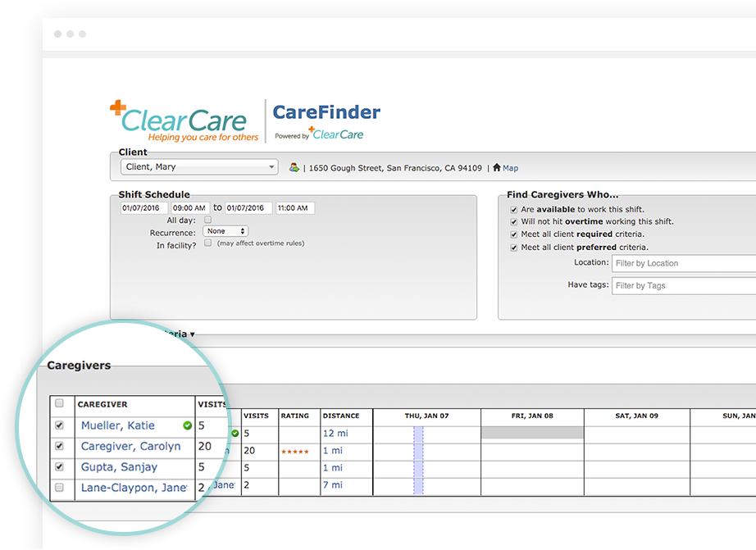Check the box for Lane-Claypon, Jane
This screenshot has width=756, height=550.
tap(59, 488)
